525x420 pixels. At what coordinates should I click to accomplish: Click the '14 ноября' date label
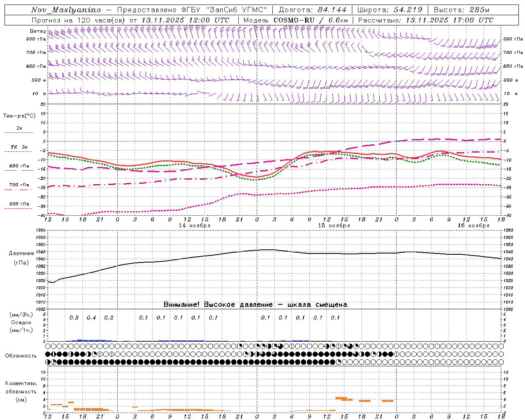coord(194,226)
